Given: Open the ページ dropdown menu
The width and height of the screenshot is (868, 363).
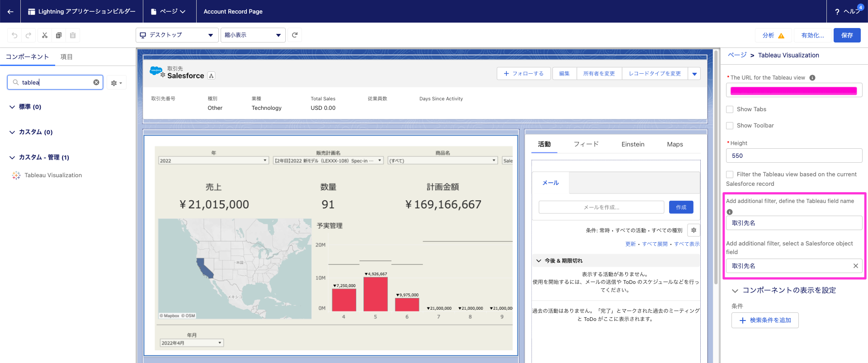Looking at the screenshot, I should (x=169, y=11).
